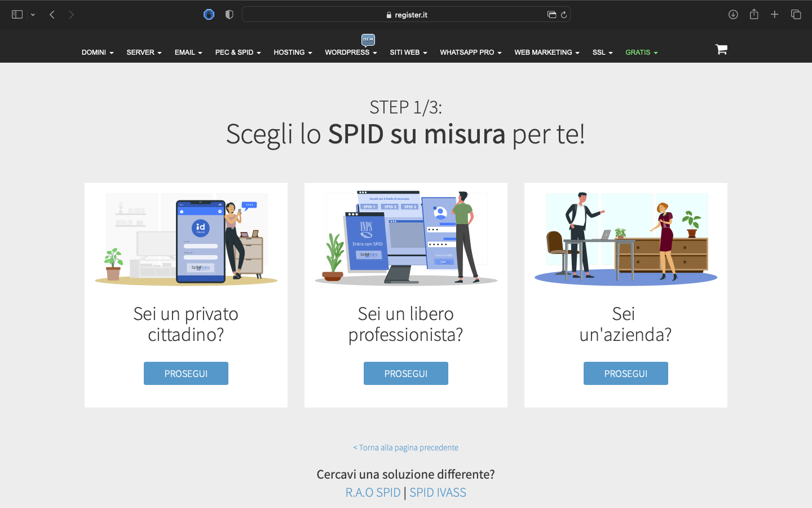812x508 pixels.
Task: Open the R.A.O SPID link
Action: (x=373, y=492)
